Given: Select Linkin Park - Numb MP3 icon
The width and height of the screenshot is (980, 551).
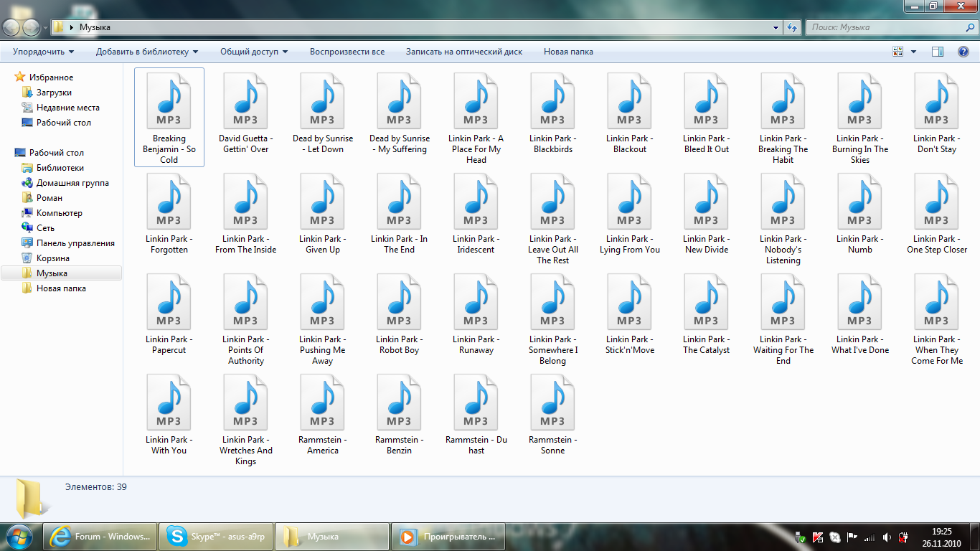Looking at the screenshot, I should (x=859, y=202).
